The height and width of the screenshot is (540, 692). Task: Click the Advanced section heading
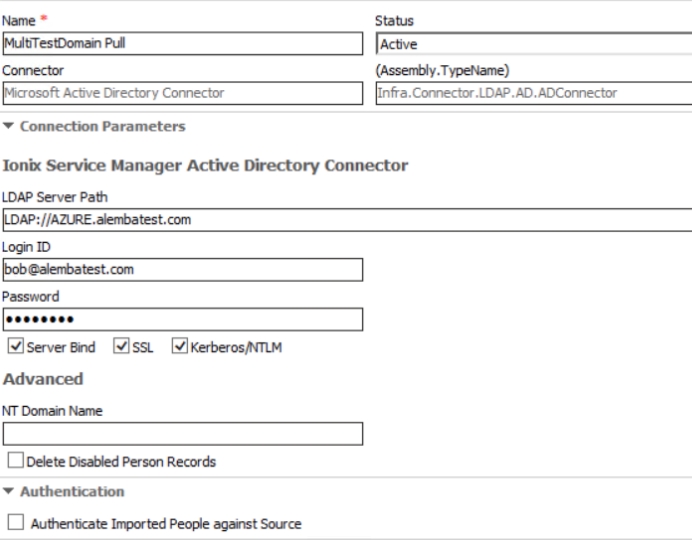pyautogui.click(x=43, y=379)
